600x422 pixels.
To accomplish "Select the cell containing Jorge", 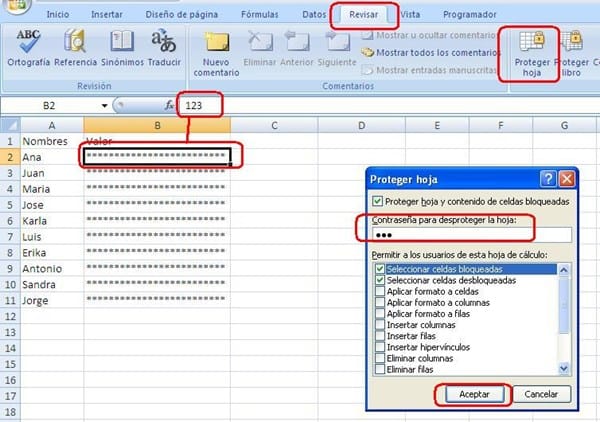I will pyautogui.click(x=52, y=301).
